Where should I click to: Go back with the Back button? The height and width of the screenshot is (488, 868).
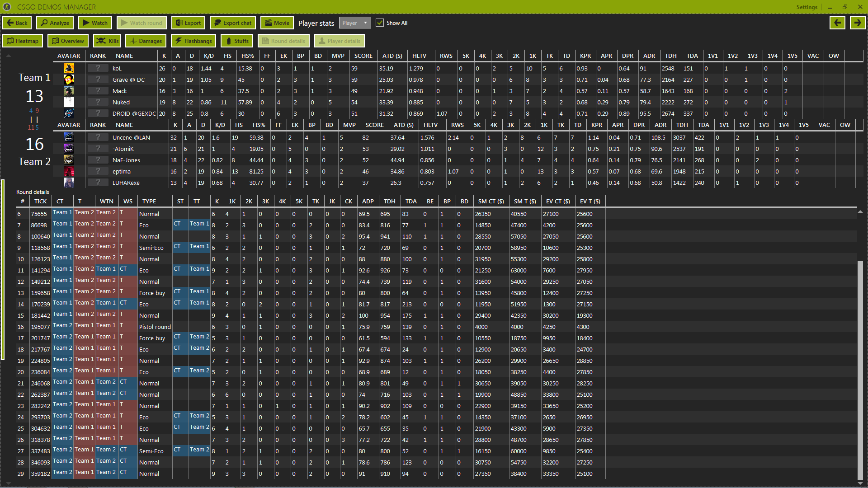click(17, 23)
